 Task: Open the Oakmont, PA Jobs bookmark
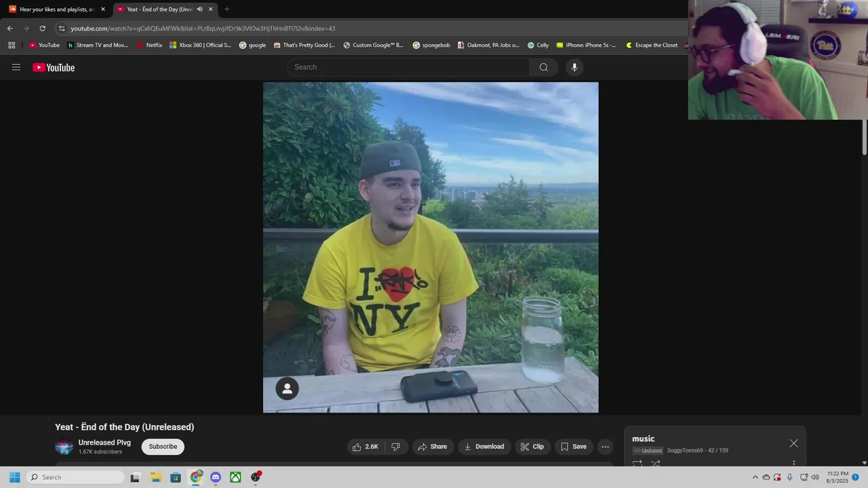pos(488,45)
